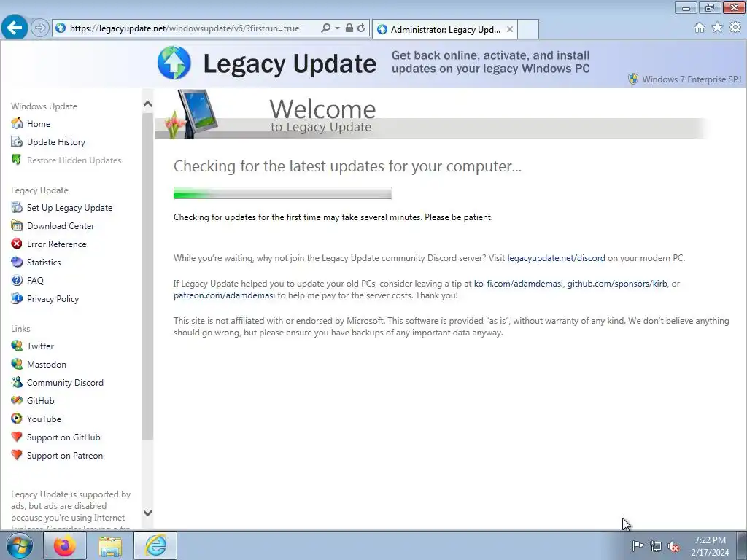
Task: Select the Administrator: Legacy Update tab
Action: pyautogui.click(x=446, y=29)
